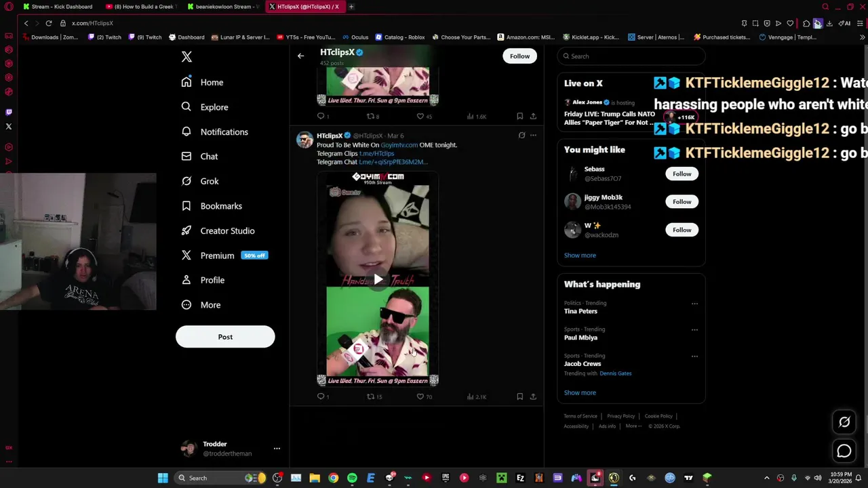Bookmark the upper tweet with 1.6K views
The width and height of the screenshot is (868, 488).
[x=519, y=116]
